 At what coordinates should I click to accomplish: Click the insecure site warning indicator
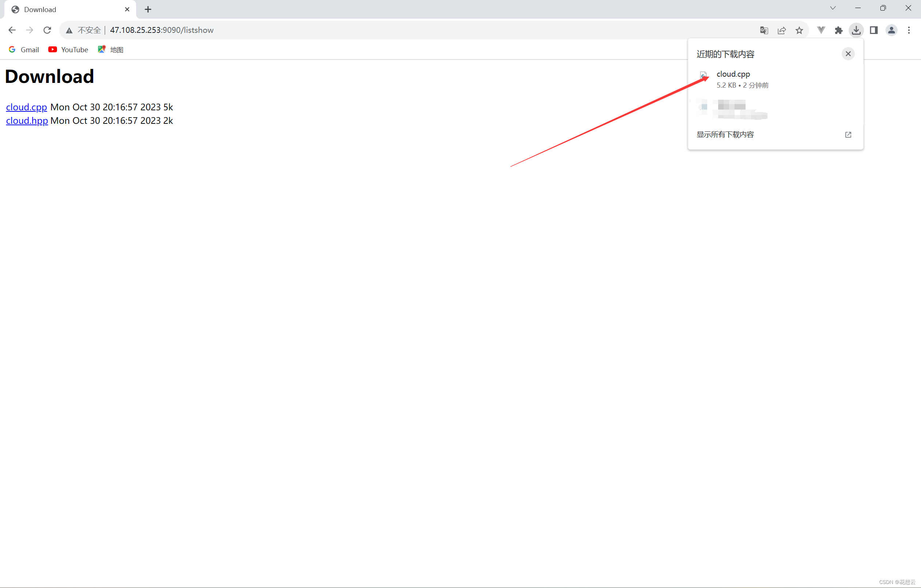click(84, 30)
